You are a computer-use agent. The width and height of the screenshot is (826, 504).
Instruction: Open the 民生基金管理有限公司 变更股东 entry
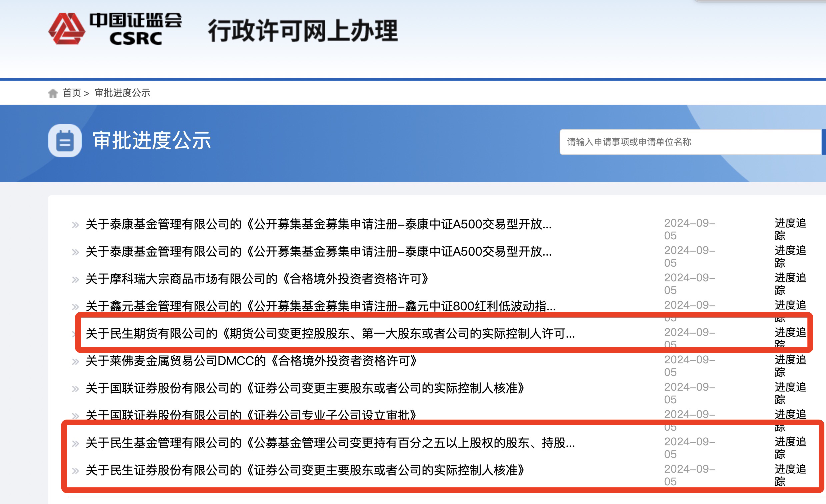coord(330,443)
